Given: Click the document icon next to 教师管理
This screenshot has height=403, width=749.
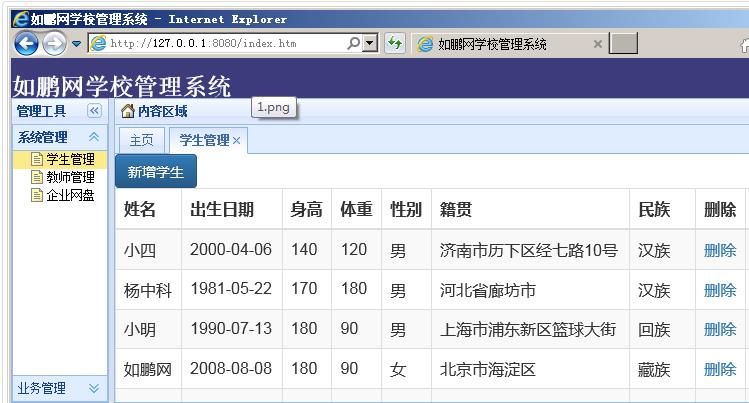Looking at the screenshot, I should pyautogui.click(x=37, y=177).
